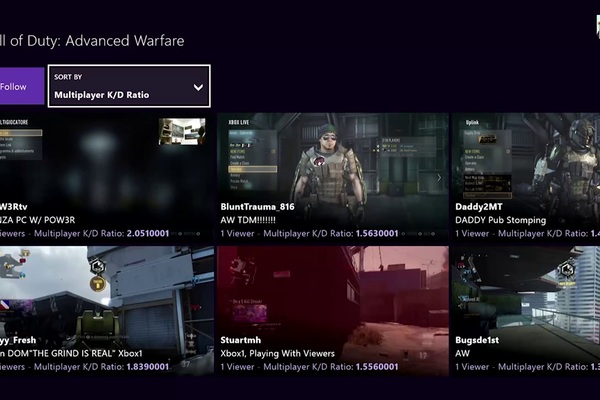Select the Daddy2MT broadcaster name
This screenshot has width=600, height=400.
coord(479,207)
